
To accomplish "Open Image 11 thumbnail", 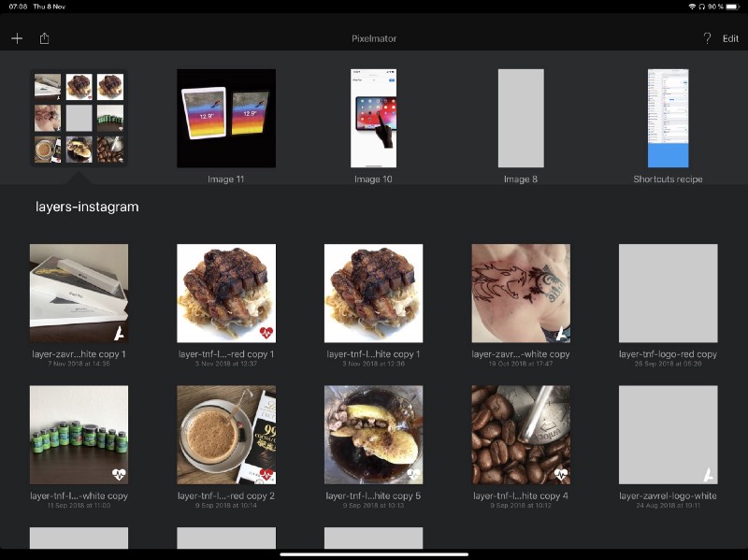I will point(226,119).
